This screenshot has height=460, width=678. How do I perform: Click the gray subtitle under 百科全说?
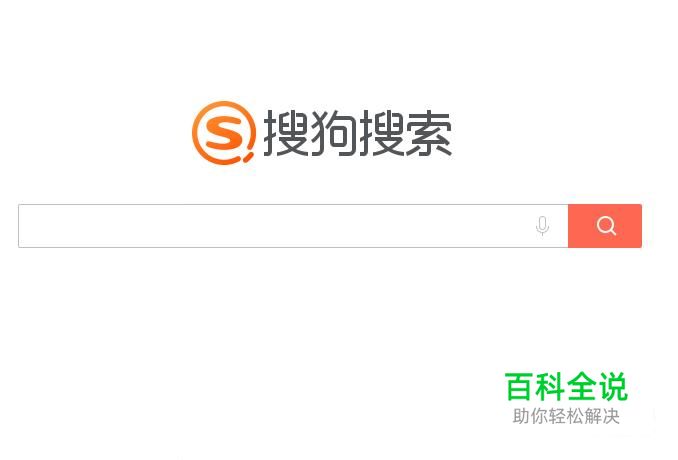pyautogui.click(x=566, y=416)
